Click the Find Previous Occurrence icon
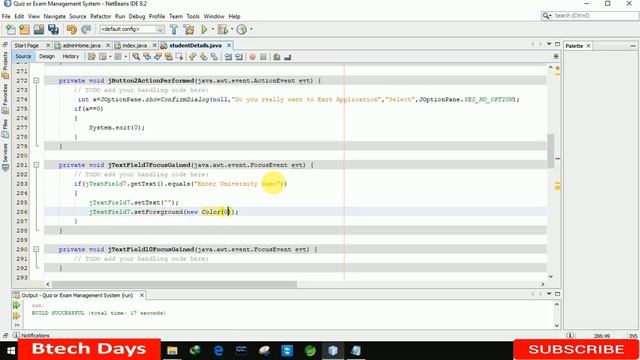The image size is (640, 360). pos(147,57)
